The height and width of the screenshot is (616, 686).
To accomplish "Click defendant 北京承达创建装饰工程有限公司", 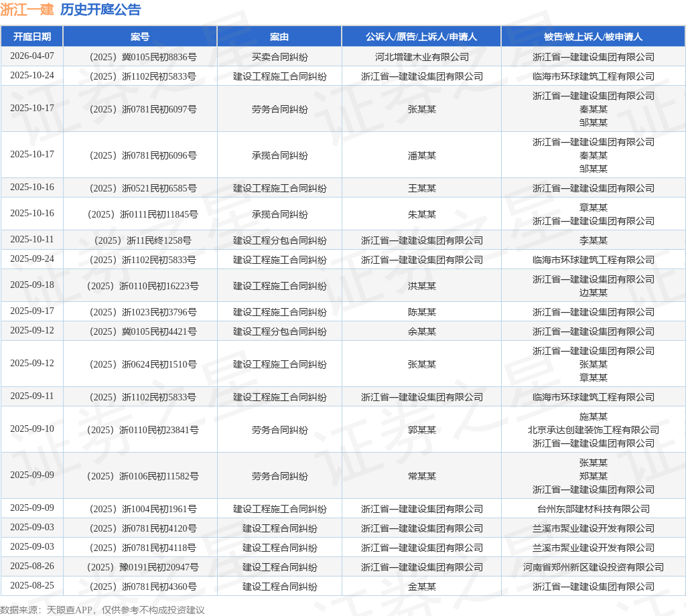I will click(x=594, y=430).
